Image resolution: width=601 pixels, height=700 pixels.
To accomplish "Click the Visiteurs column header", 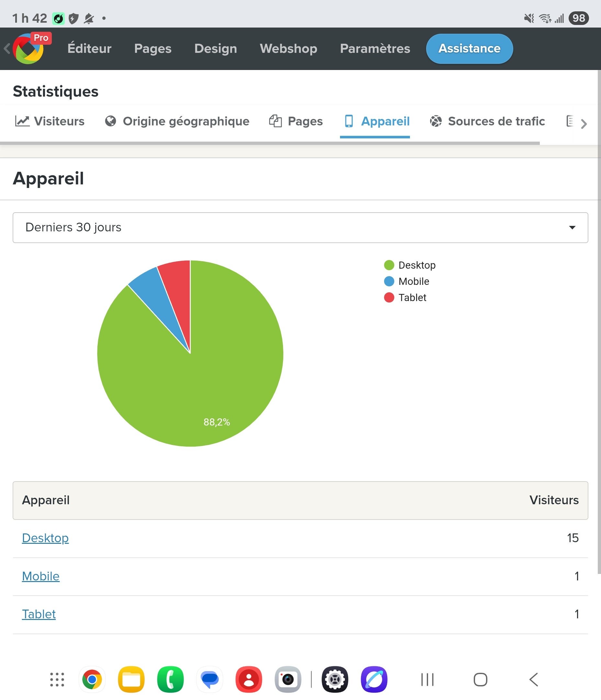I will [554, 500].
